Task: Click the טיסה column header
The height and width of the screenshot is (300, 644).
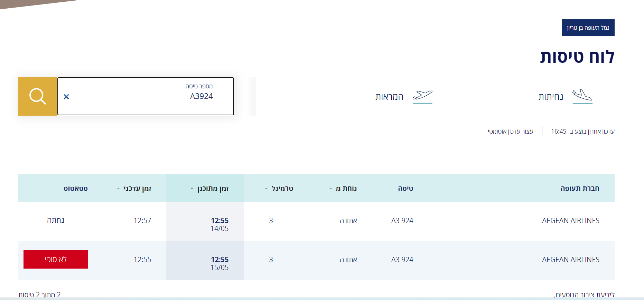Action: [x=405, y=188]
